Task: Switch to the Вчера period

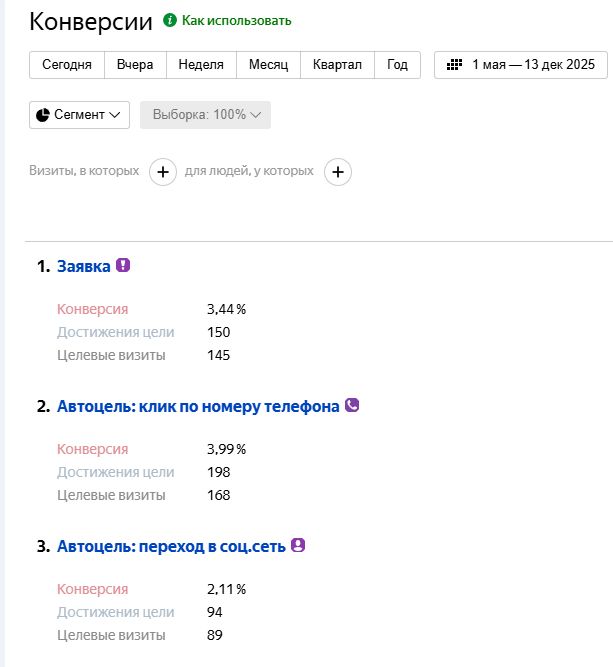Action: (x=135, y=65)
